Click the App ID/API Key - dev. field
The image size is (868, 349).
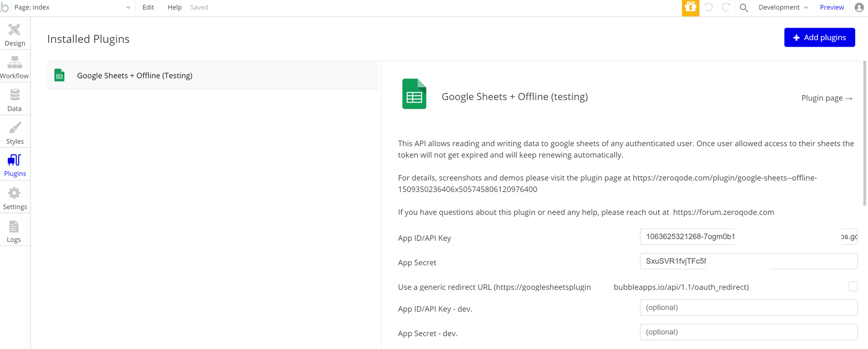click(x=748, y=307)
